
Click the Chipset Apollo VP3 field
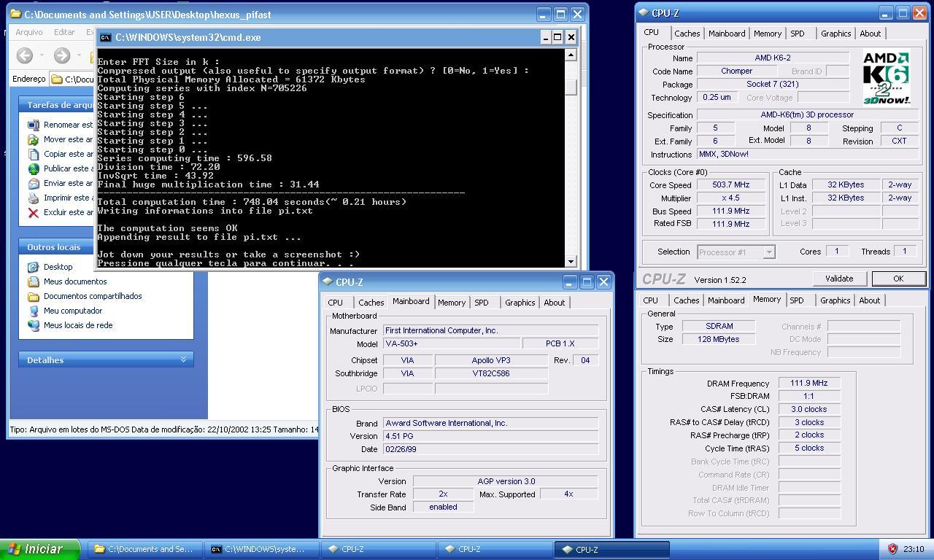coord(491,360)
